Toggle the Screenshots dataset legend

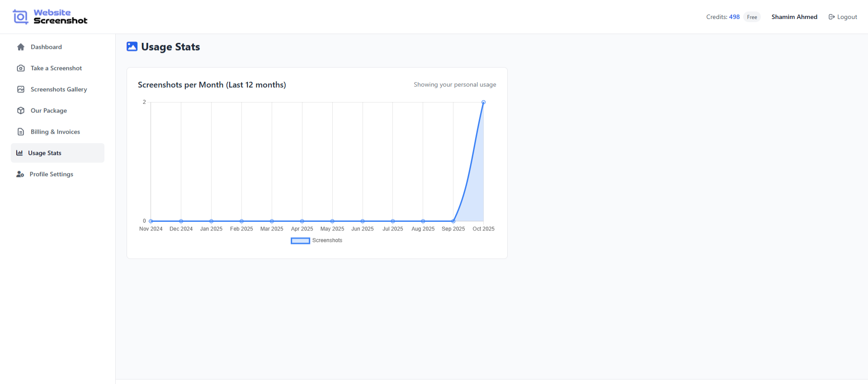316,241
